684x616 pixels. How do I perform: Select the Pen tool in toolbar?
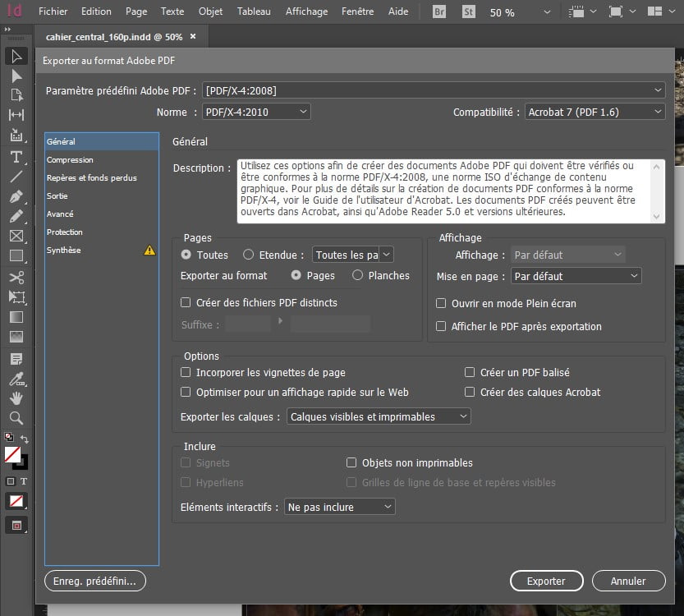(x=16, y=197)
